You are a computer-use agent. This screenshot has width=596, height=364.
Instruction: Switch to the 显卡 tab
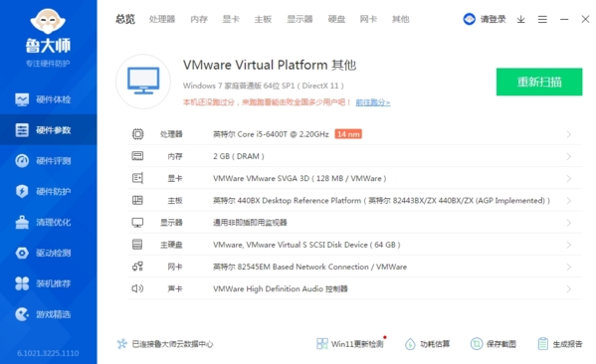[x=231, y=19]
